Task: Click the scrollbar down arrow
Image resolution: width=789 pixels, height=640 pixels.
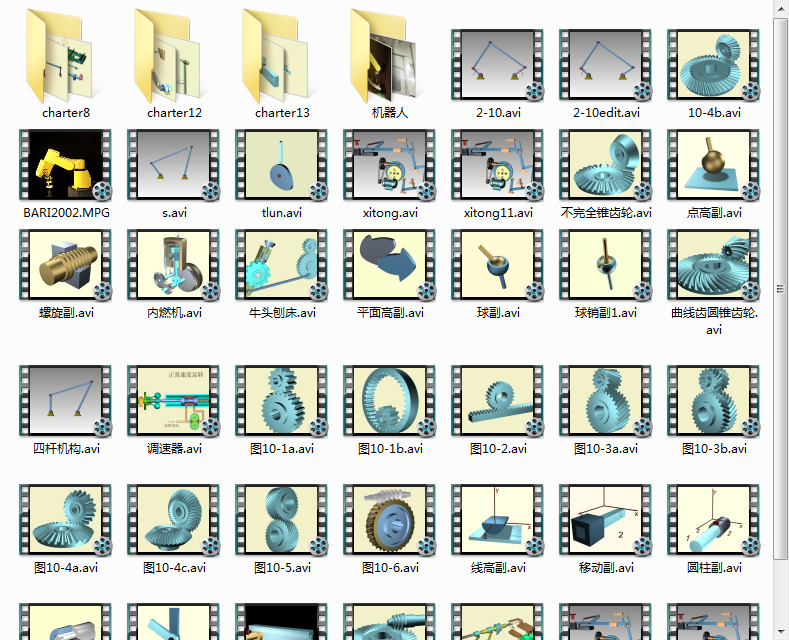Action: point(780,631)
